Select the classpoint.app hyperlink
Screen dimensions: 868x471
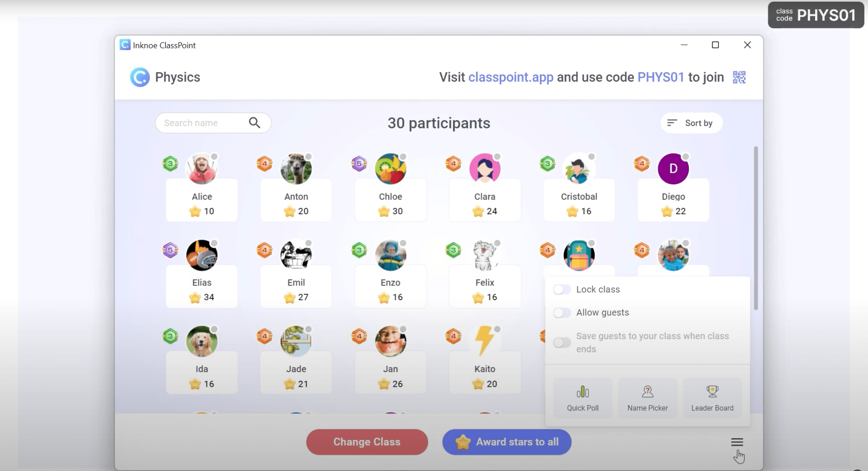511,77
